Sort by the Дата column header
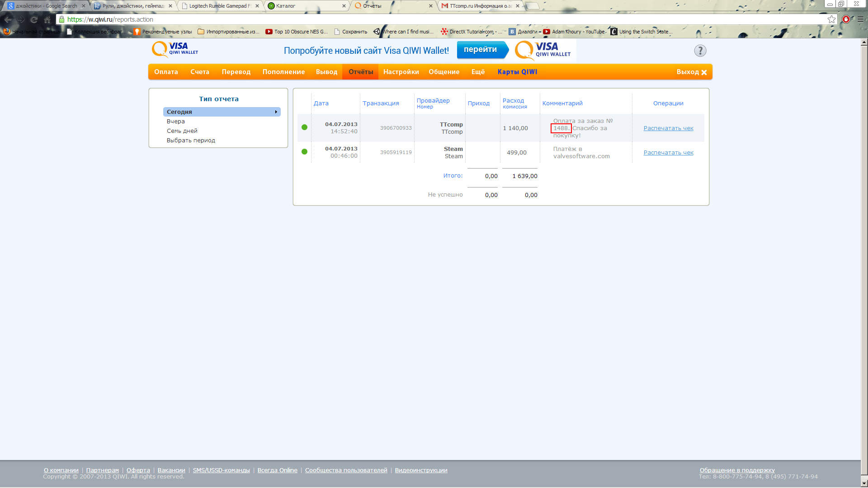Screen dimensions: 868x488 321,103
